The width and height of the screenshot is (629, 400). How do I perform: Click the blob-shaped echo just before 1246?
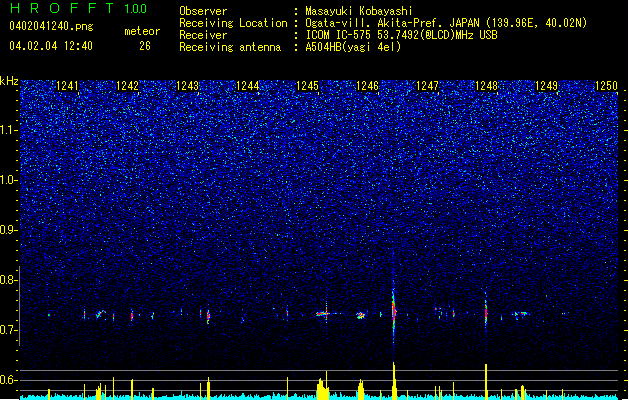pyautogui.click(x=361, y=315)
